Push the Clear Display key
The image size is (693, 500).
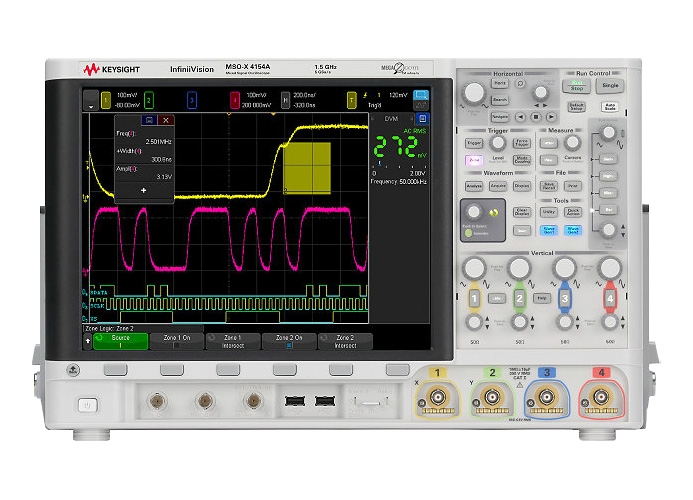click(522, 213)
